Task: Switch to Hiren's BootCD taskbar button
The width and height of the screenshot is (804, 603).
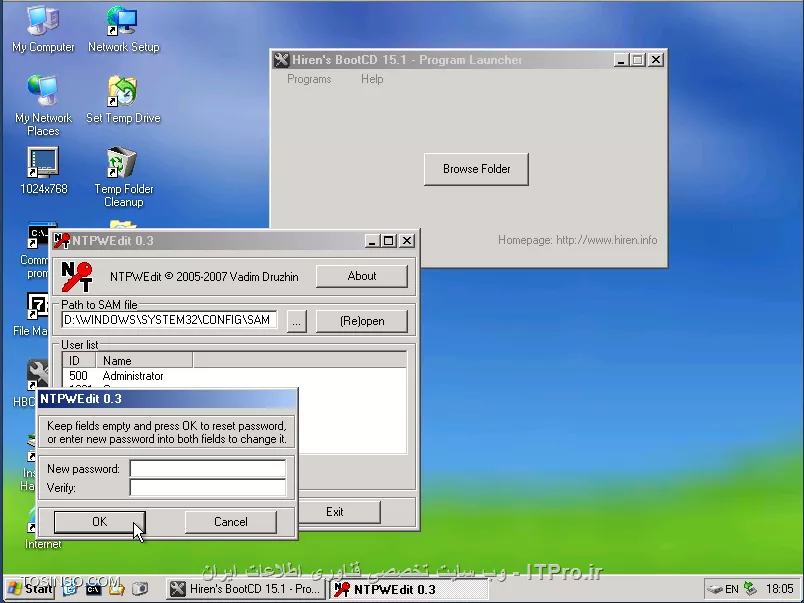Action: (246, 589)
